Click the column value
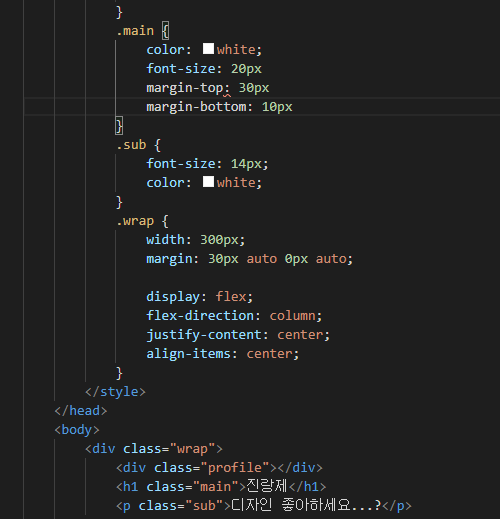Viewport: 500px width, 519px height. click(293, 316)
